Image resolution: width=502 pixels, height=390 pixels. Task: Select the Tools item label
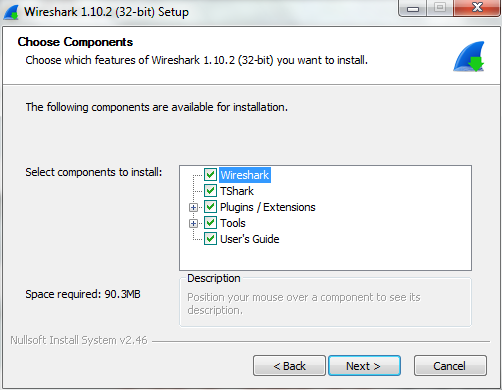(233, 223)
